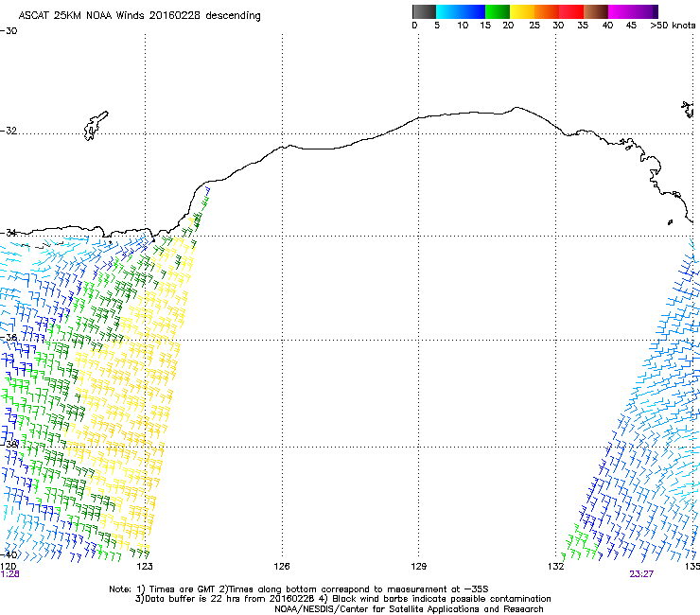Click the yellow 20-25 knots legend segment

pyautogui.click(x=522, y=11)
